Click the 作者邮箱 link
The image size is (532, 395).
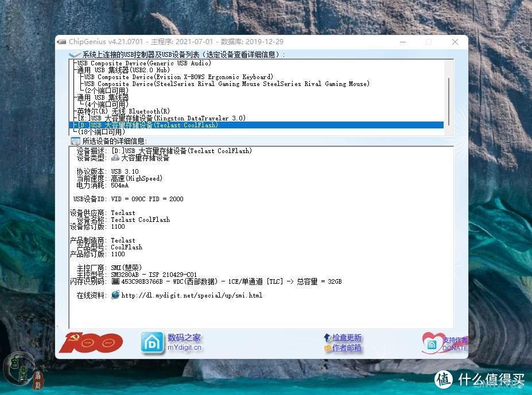pos(347,348)
